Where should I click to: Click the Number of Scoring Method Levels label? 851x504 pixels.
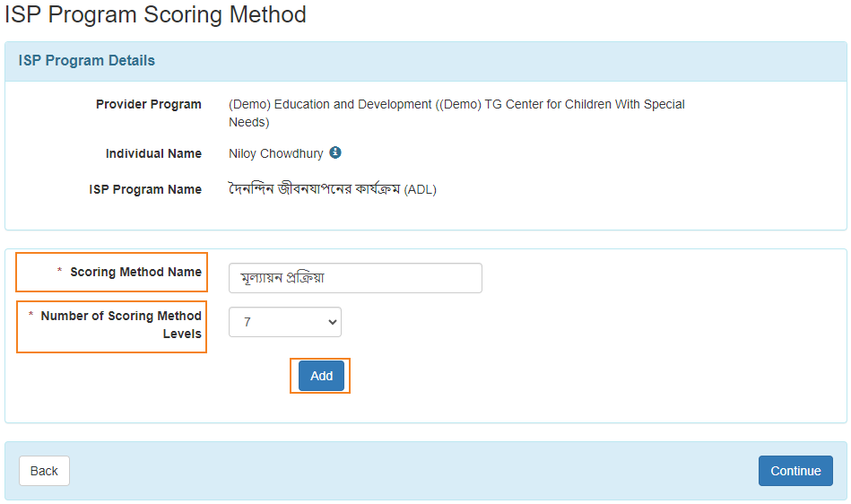[x=121, y=325]
